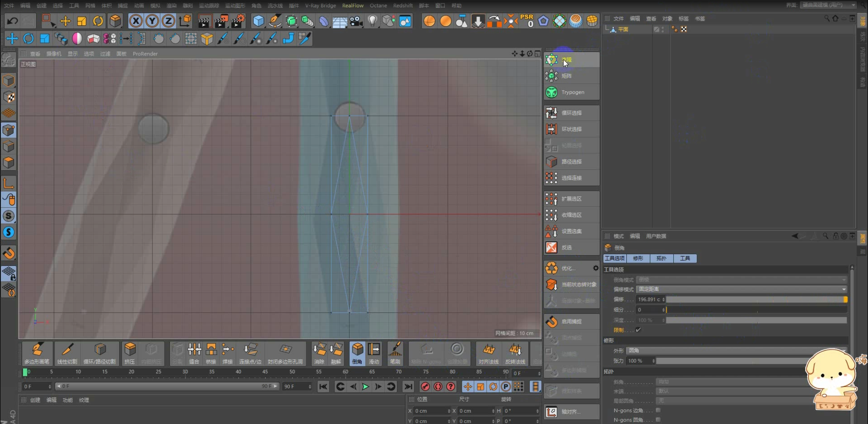Click the 偏移 (Offset) slider bar
This screenshot has width=868, height=424.
[756, 300]
